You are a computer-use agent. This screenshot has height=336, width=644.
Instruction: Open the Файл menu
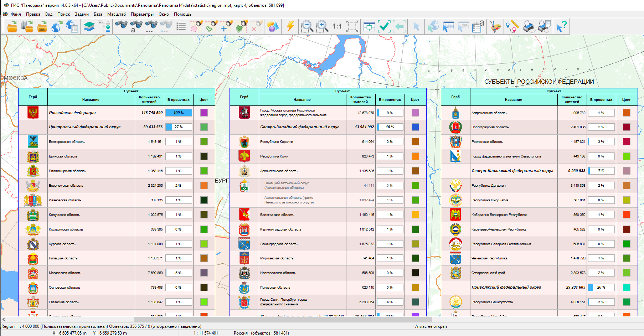(16, 14)
